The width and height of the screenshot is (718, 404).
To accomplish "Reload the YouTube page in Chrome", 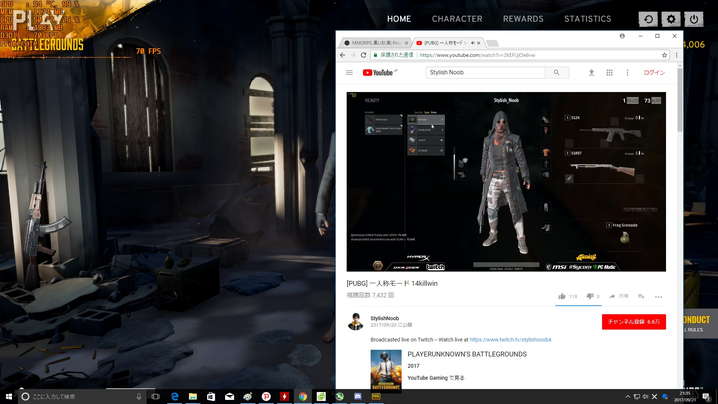I will pyautogui.click(x=364, y=55).
